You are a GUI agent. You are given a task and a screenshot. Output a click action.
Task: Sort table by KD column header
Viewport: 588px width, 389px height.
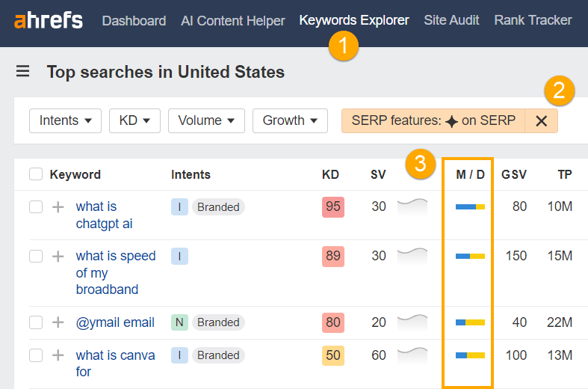tap(330, 174)
